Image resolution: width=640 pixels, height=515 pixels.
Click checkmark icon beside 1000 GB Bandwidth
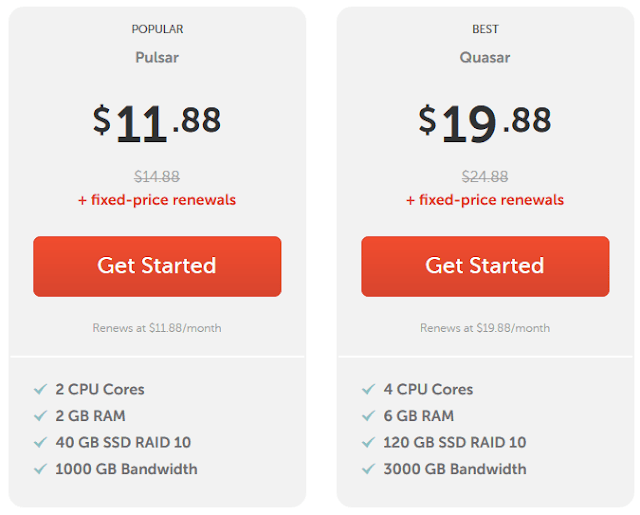40,469
